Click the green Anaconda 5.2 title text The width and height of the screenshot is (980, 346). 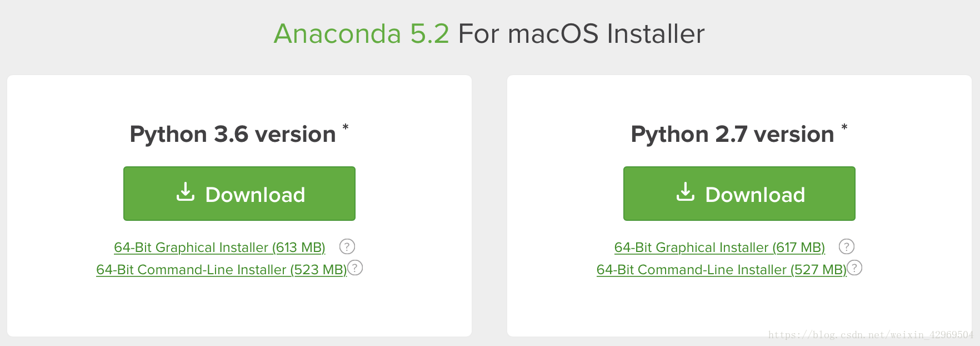(x=362, y=34)
